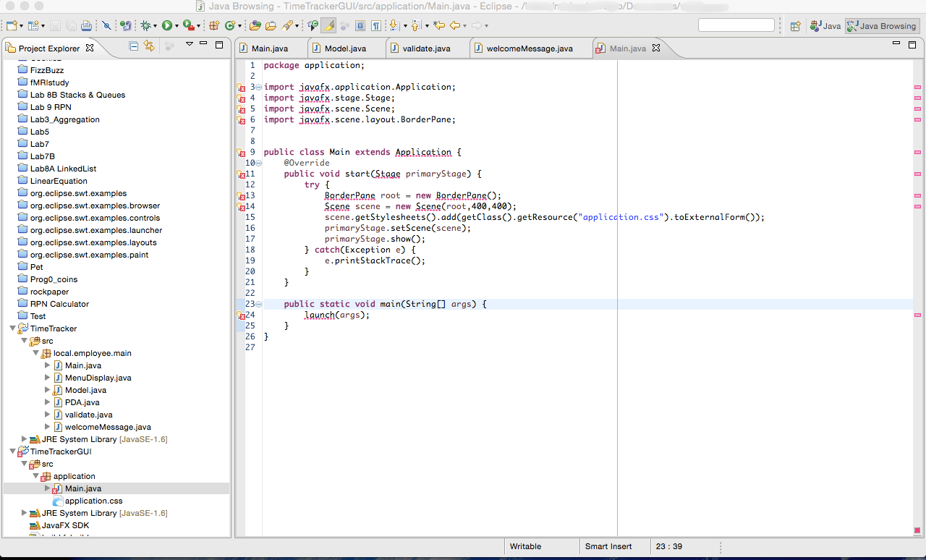Expand MenuDisplay.java in the tree
926x560 pixels.
click(48, 378)
